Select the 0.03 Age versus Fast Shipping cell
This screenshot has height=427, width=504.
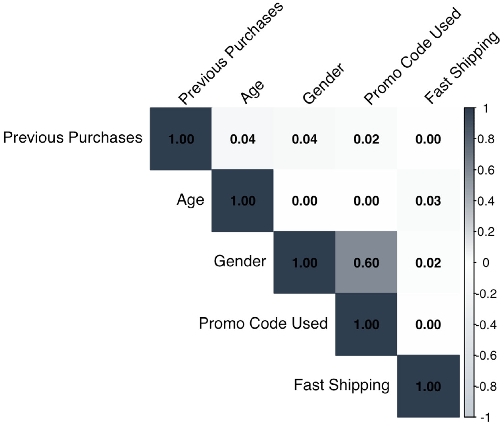pyautogui.click(x=428, y=201)
